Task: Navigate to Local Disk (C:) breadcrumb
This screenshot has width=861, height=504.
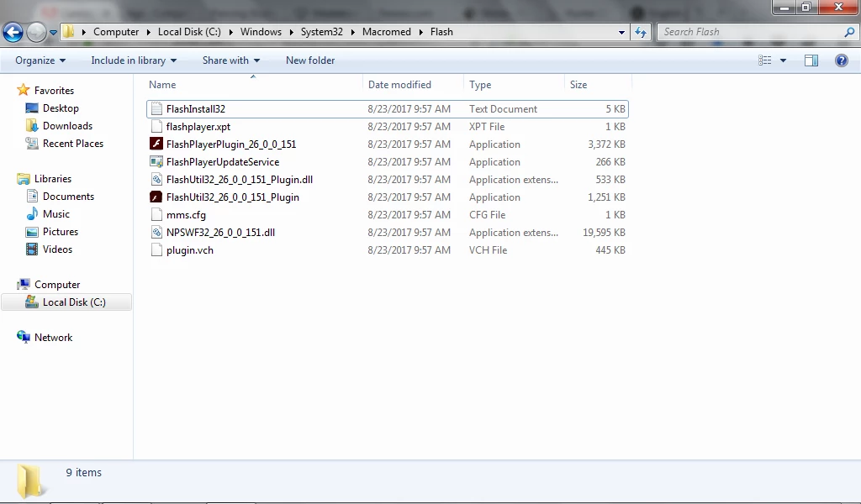Action: [189, 32]
